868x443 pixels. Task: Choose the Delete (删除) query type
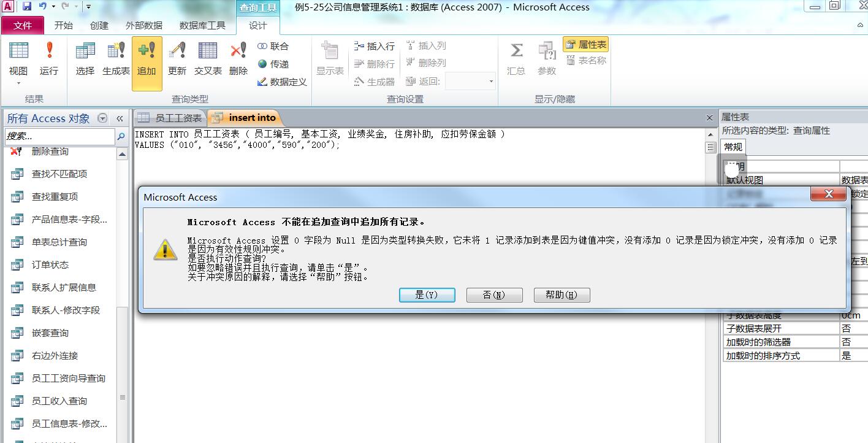tap(238, 60)
